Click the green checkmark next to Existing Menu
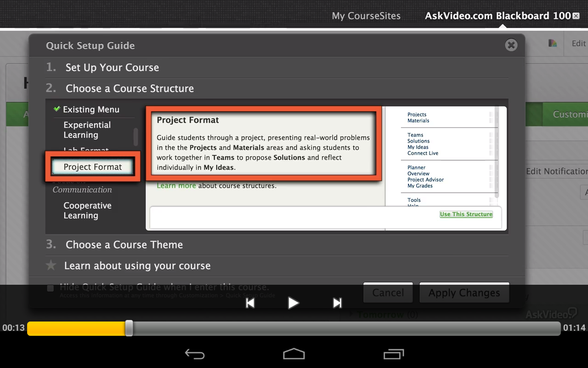Image resolution: width=588 pixels, height=368 pixels. (x=57, y=109)
